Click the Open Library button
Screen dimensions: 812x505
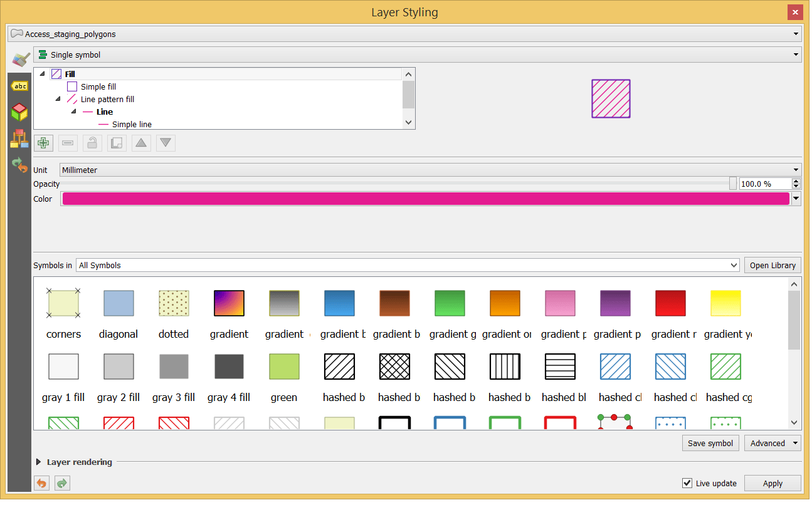point(772,265)
